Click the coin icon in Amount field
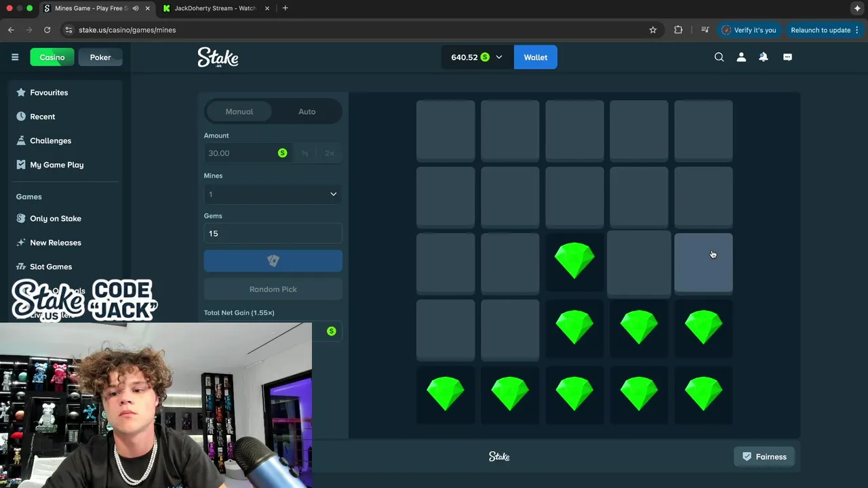868x488 pixels. click(282, 153)
